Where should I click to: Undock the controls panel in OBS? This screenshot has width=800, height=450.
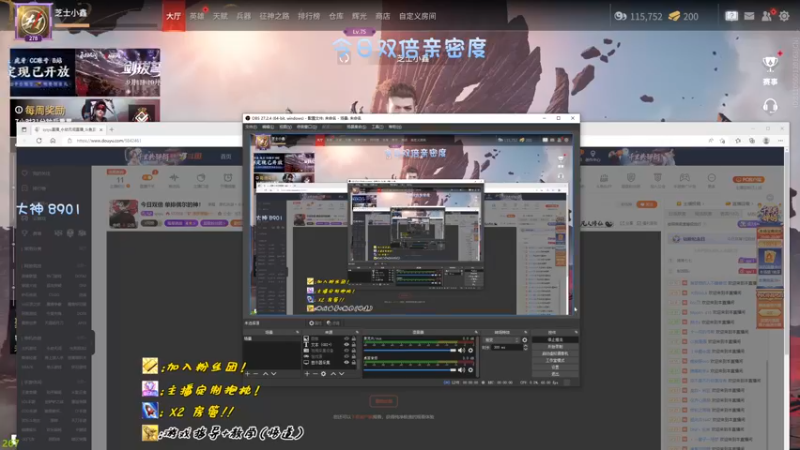[576, 332]
